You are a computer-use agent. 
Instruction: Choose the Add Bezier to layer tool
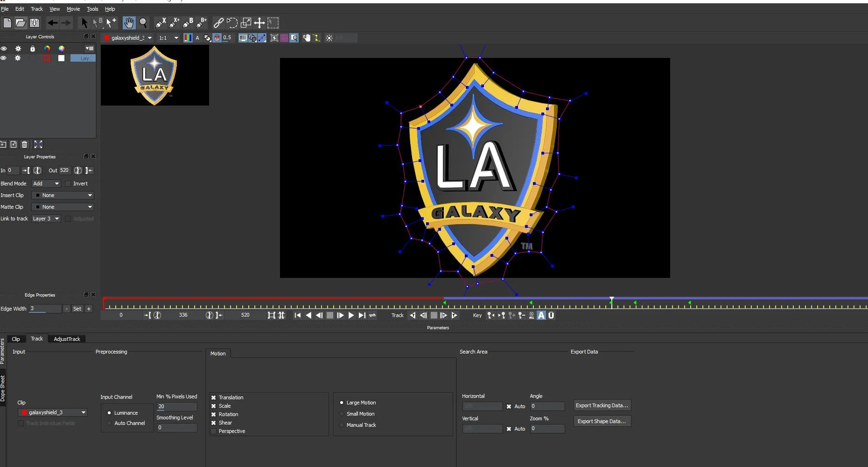[x=202, y=22]
